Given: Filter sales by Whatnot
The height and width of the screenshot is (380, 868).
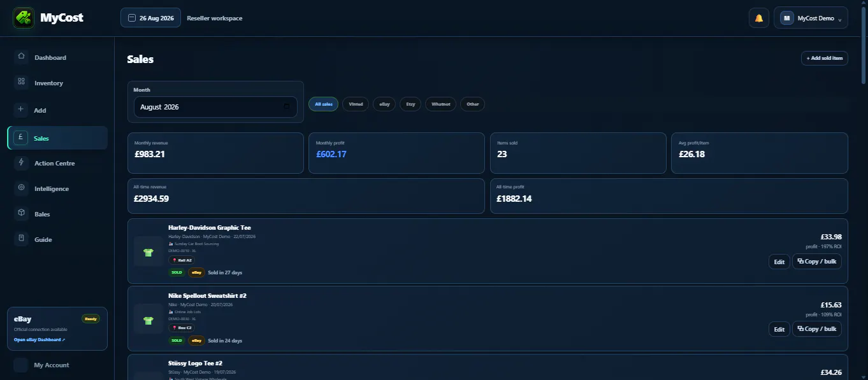Looking at the screenshot, I should [440, 104].
